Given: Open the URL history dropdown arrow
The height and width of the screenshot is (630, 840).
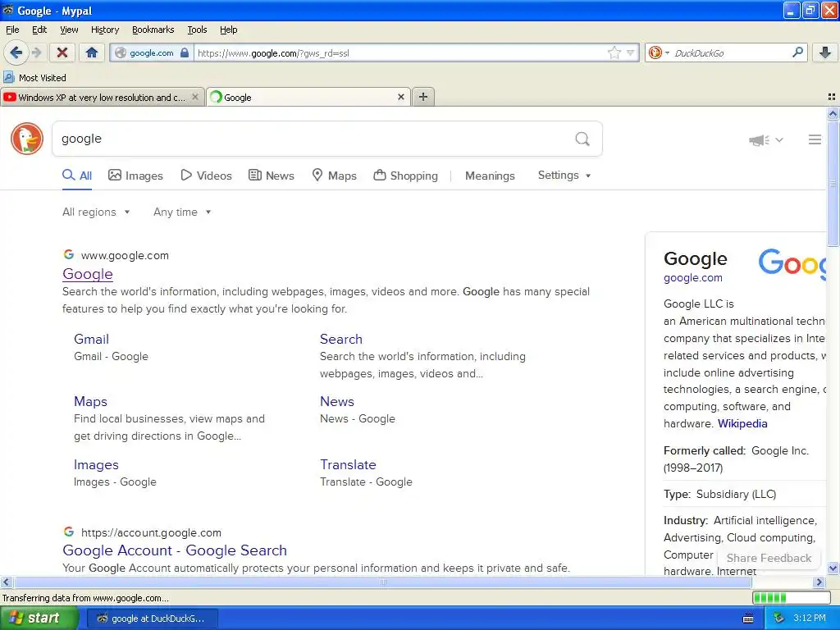Looking at the screenshot, I should [x=631, y=53].
